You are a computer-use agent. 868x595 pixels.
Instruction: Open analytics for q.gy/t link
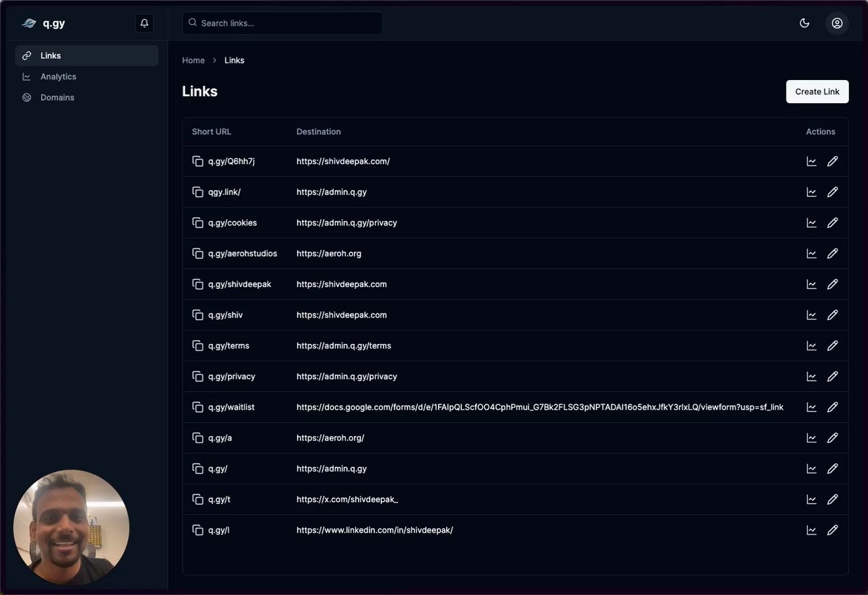[811, 499]
